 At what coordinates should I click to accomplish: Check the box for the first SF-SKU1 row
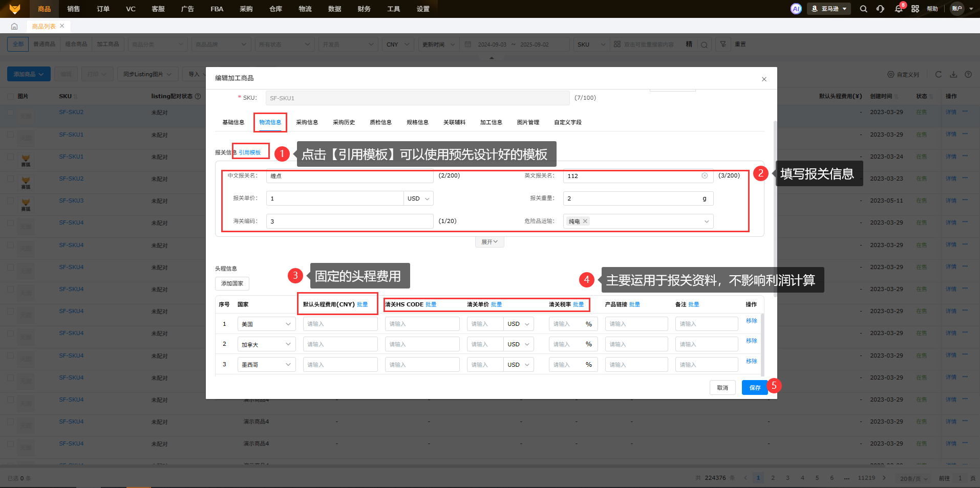[x=11, y=135]
